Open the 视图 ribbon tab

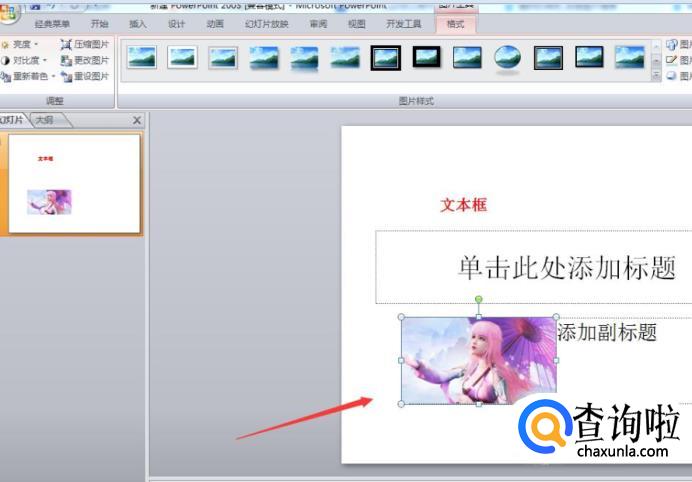357,24
